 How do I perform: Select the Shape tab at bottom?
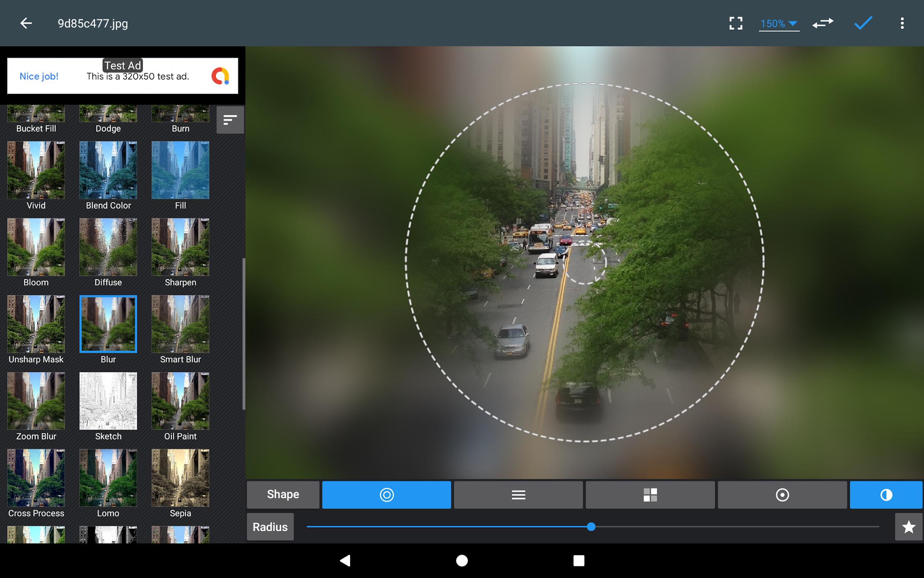pyautogui.click(x=283, y=494)
